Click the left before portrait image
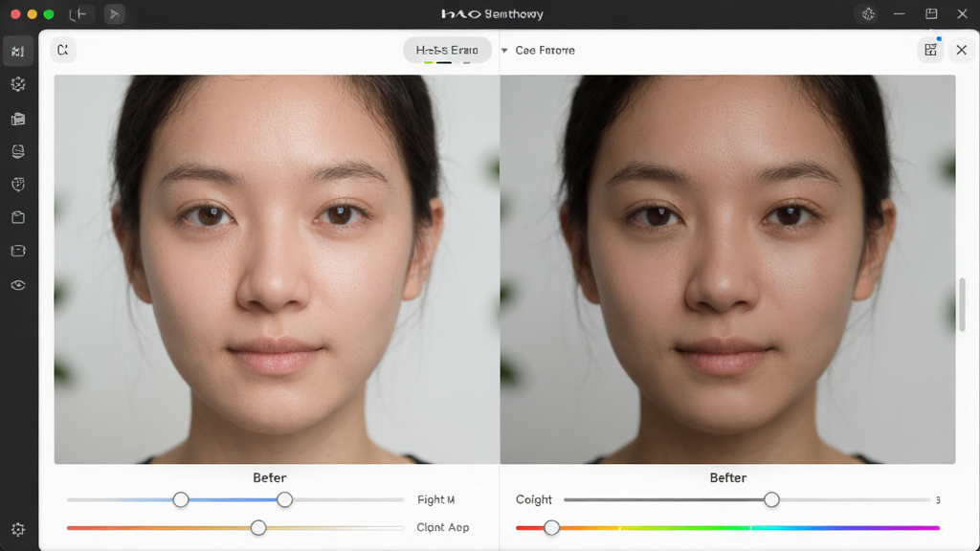This screenshot has width=980, height=551. tap(277, 269)
